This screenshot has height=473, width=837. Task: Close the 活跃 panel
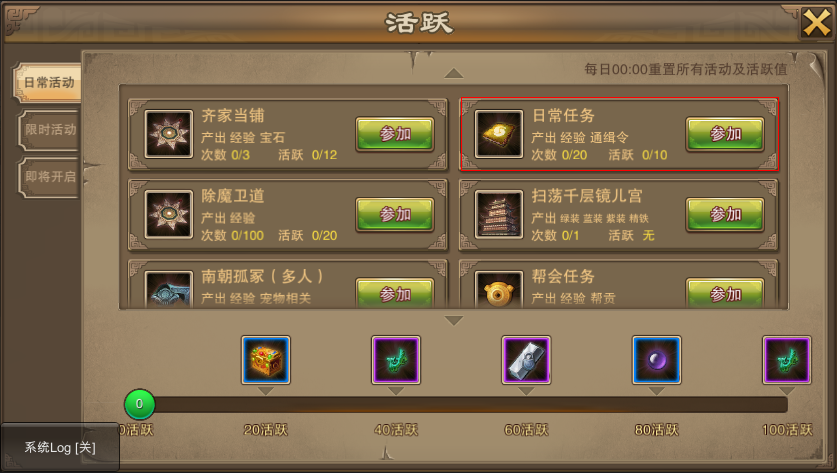[817, 23]
